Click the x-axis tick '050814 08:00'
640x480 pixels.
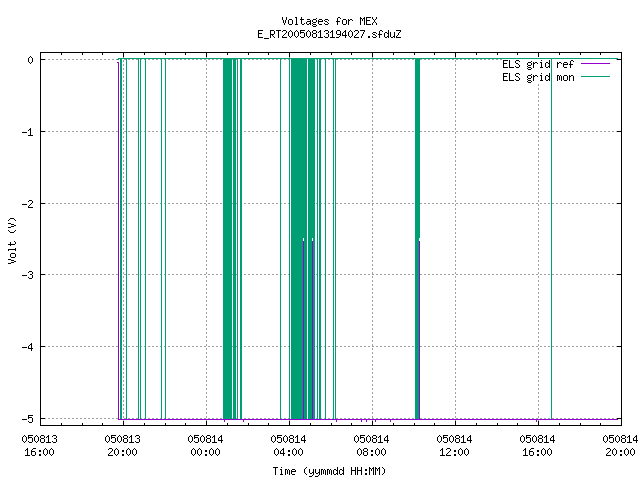pos(371,446)
